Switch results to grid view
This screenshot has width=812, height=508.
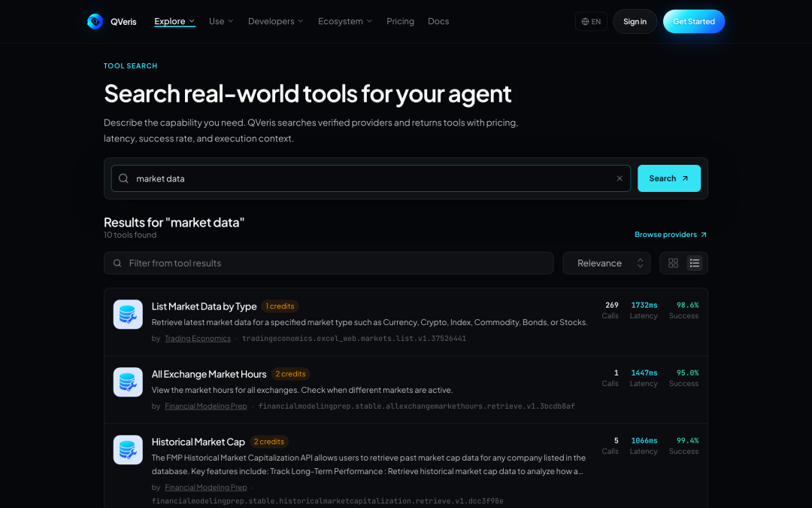673,263
